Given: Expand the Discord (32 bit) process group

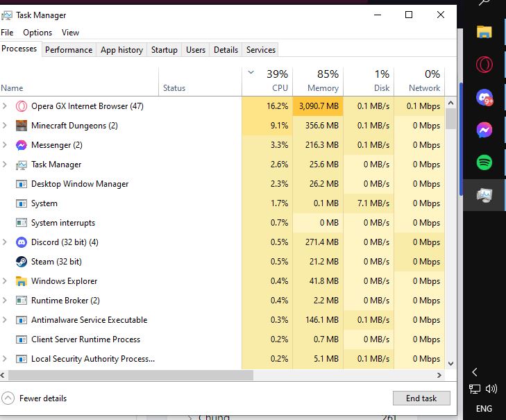Looking at the screenshot, I should point(6,242).
